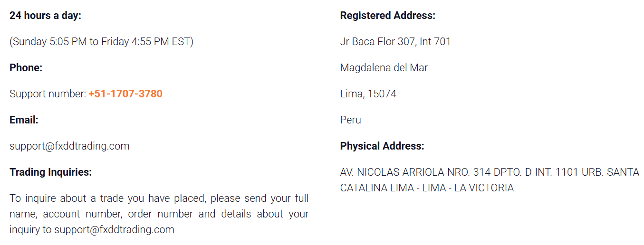Click the 'Email:' heading
The image size is (644, 245).
tap(24, 120)
